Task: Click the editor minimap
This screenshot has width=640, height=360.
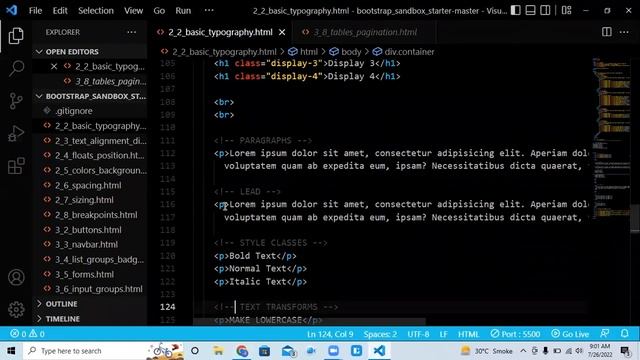Action: tap(611, 139)
